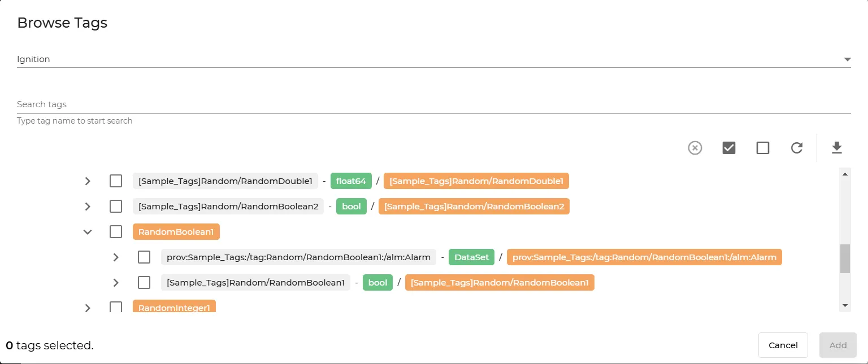Click the refresh tags icon
This screenshot has width=868, height=364.
pos(797,148)
